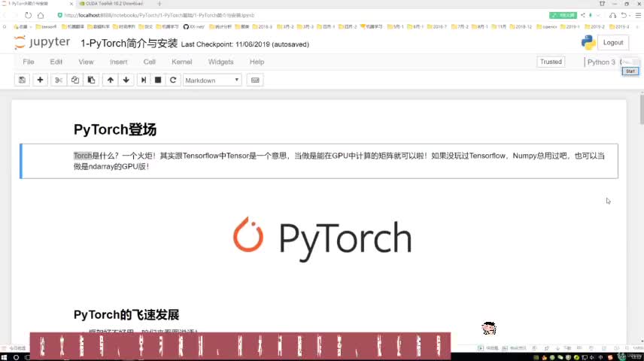Viewport: 644px width, 361px height.
Task: Interrupt the kernel with stop icon
Action: [x=158, y=80]
